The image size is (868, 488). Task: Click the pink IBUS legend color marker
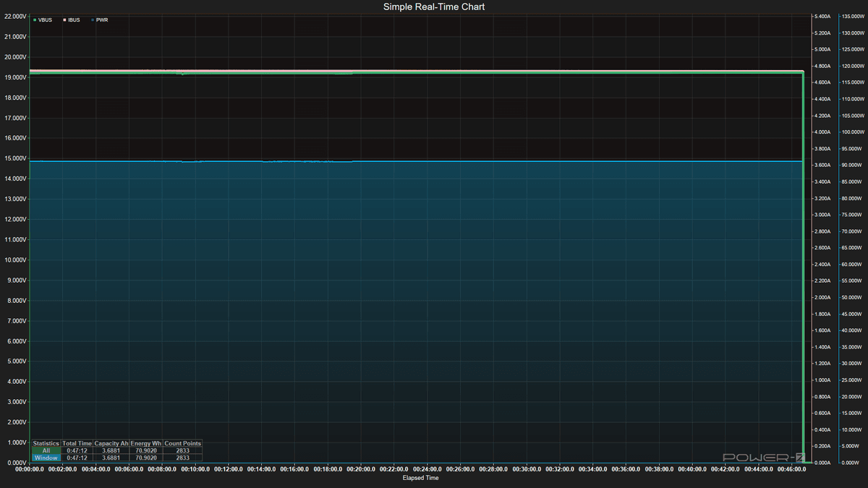64,20
